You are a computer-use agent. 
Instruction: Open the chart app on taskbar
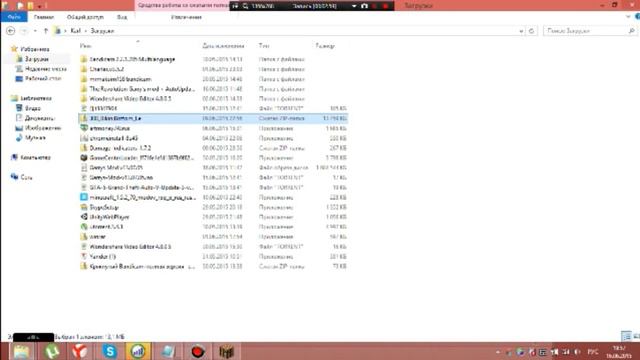click(x=138, y=351)
